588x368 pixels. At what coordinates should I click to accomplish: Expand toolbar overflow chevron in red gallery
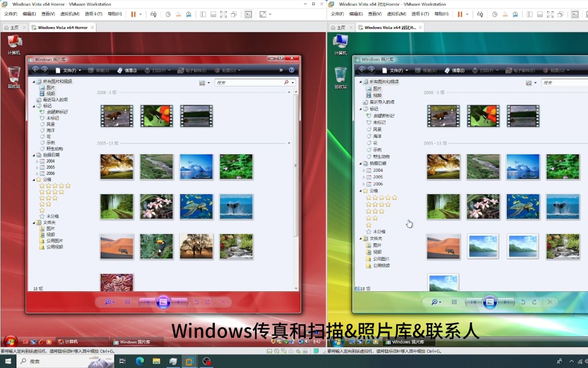pyautogui.click(x=281, y=70)
